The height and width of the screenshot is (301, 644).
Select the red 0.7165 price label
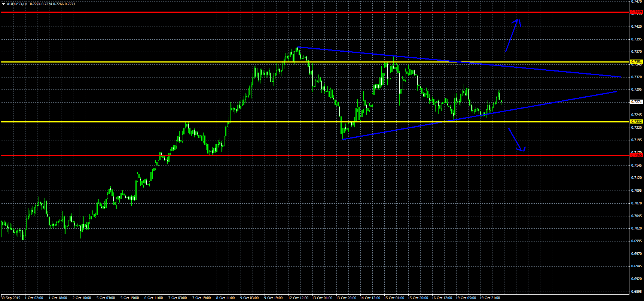(637, 155)
